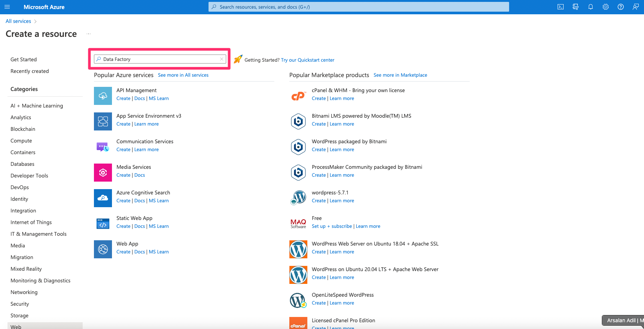Click the Static Web App icon
Screen dimensions: 644x329
(x=103, y=224)
